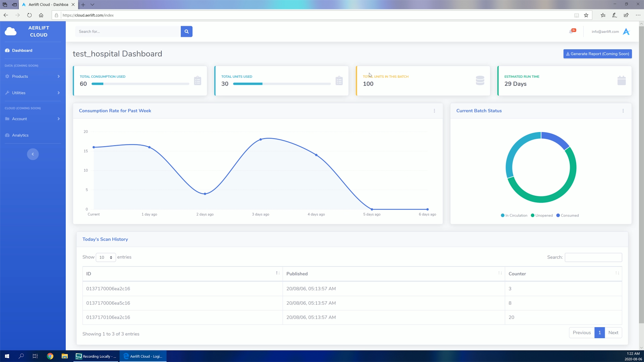Open Analytics from sidebar
644x362 pixels.
[x=20, y=135]
